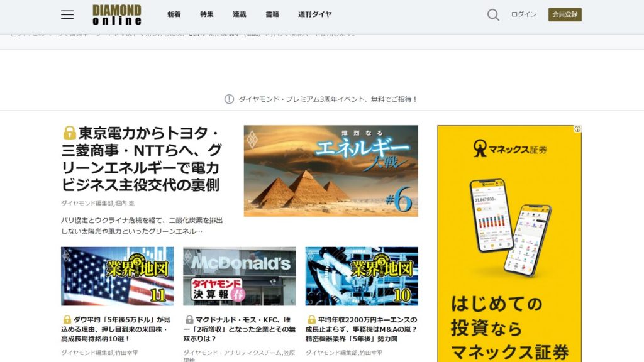
Task: Open the 特集 menu item
Action: (x=206, y=14)
